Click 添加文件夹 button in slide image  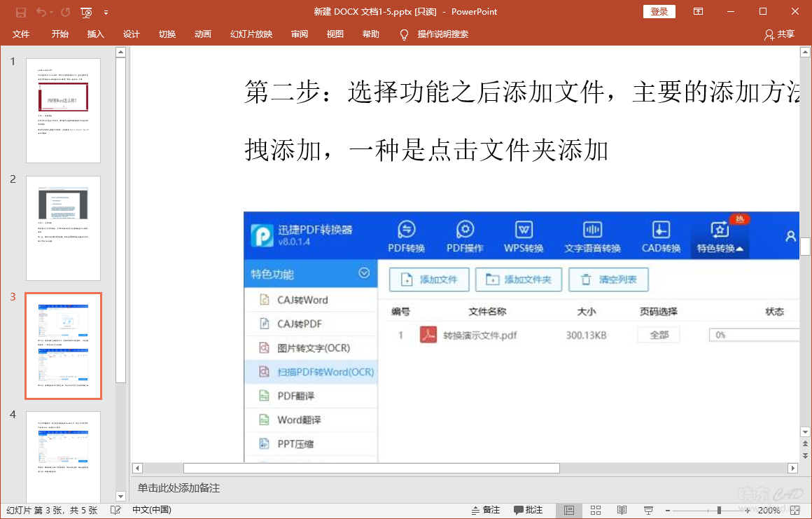(x=519, y=279)
